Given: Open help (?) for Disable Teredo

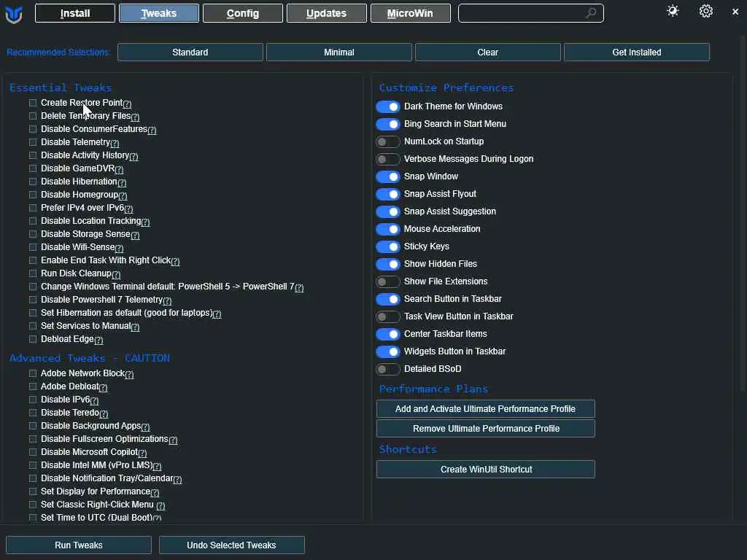Looking at the screenshot, I should (104, 414).
